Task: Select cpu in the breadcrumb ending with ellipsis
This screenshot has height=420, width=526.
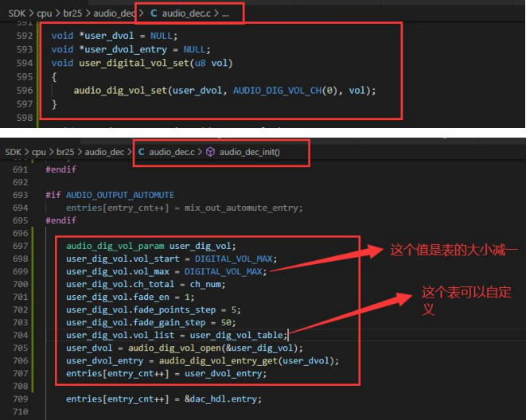Action: [45, 14]
